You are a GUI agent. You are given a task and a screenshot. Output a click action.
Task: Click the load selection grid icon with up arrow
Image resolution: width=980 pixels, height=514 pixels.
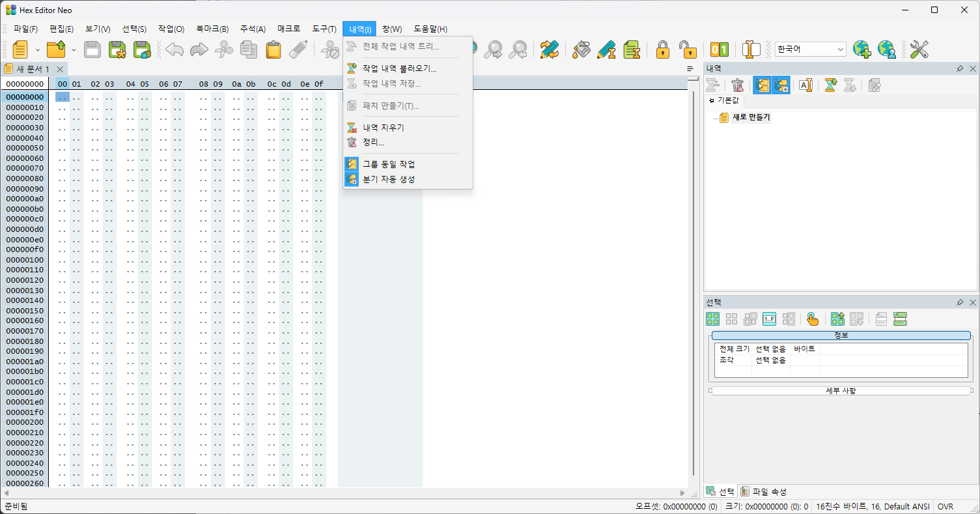pos(837,319)
